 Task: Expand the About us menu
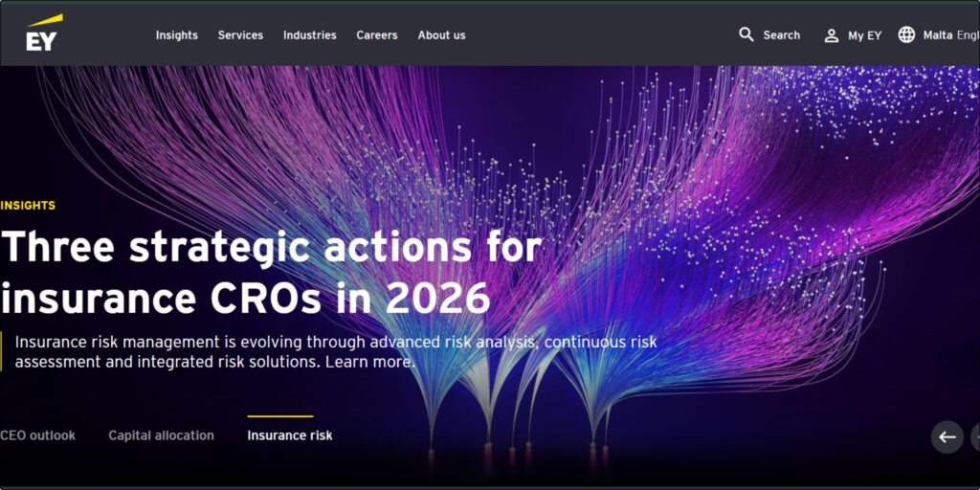tap(442, 35)
